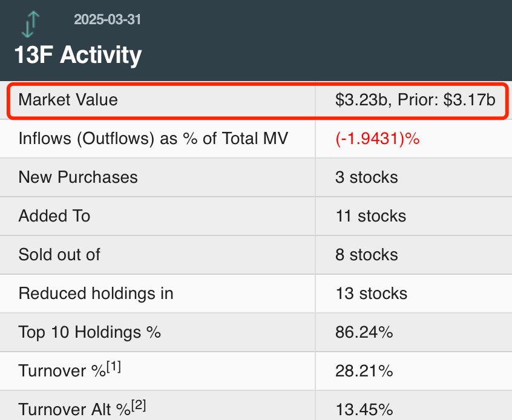Image resolution: width=512 pixels, height=420 pixels.
Task: Click Inflows (Outflows) as % of Total MV
Action: (153, 139)
